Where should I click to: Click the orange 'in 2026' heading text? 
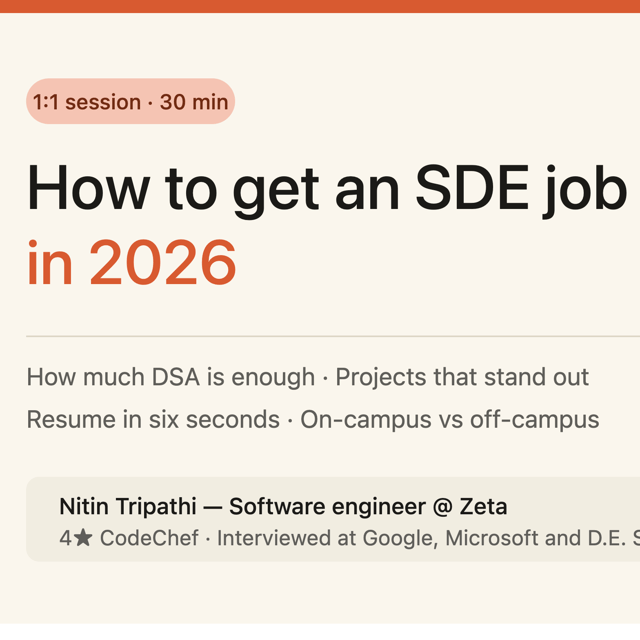(x=131, y=262)
